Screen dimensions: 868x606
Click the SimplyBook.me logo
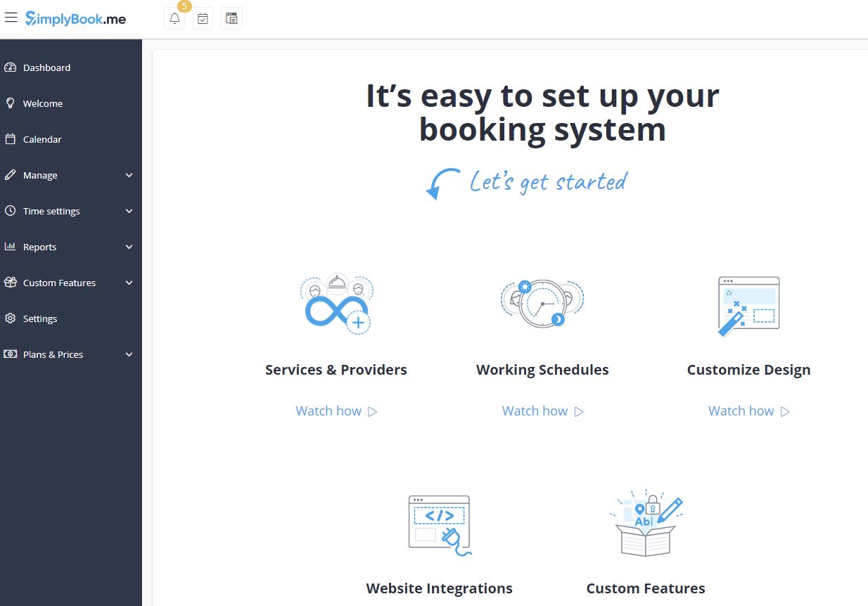coord(76,19)
